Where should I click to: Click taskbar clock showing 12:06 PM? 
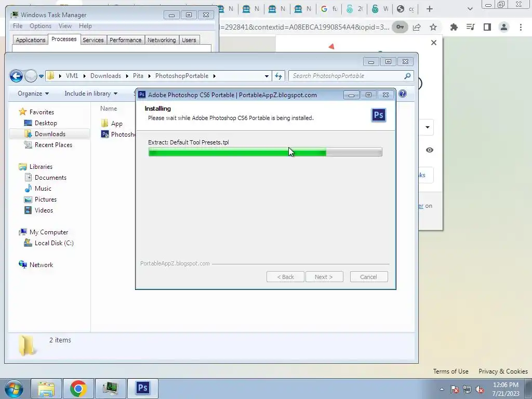click(506, 389)
